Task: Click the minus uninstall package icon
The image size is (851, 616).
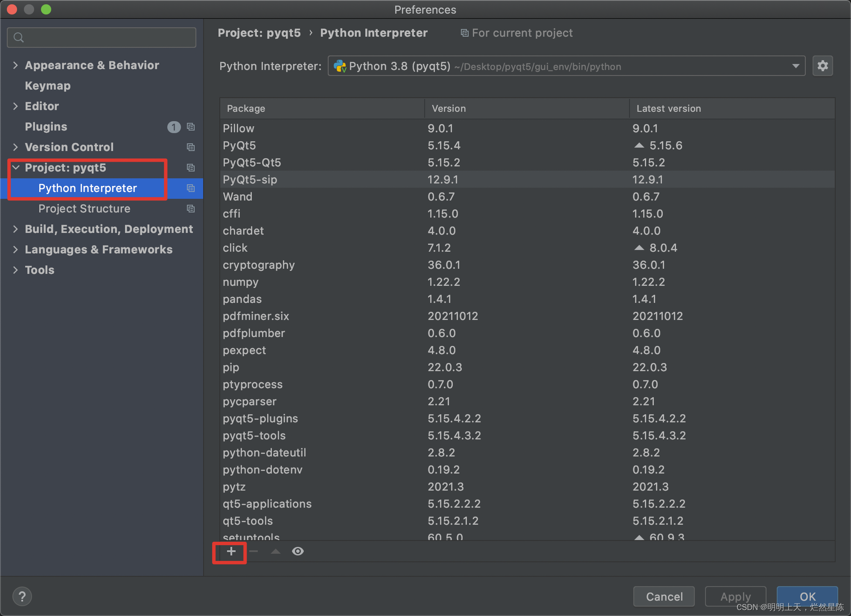Action: click(254, 552)
